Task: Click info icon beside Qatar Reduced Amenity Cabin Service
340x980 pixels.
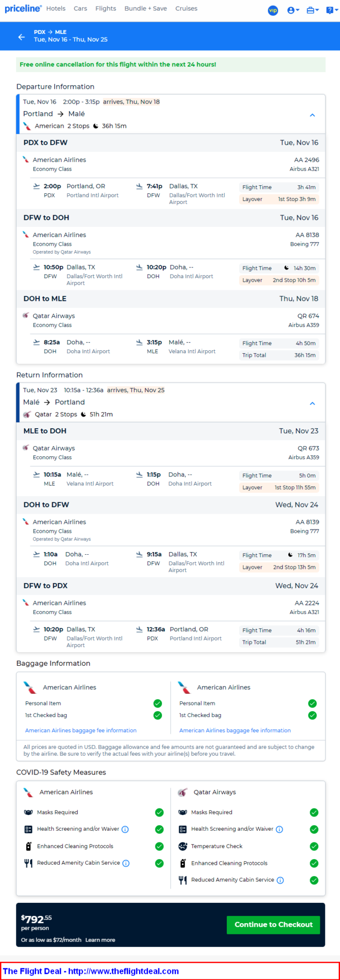Action: 280,881
